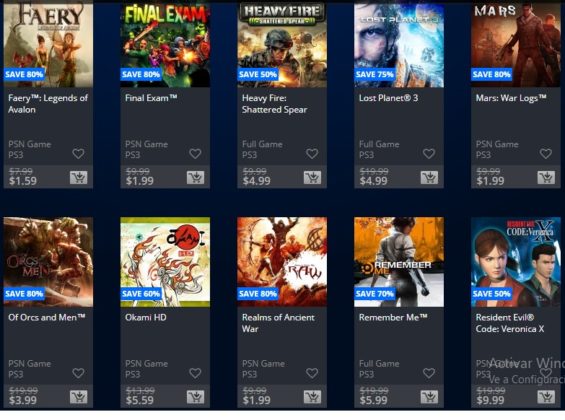This screenshot has width=565, height=420.
Task: Add Mars: War Logs to cart
Action: tap(546, 178)
